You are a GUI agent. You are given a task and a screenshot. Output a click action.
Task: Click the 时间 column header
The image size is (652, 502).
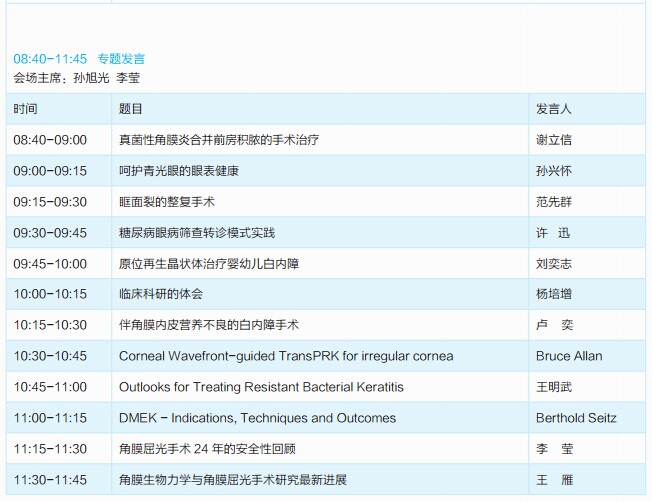[26, 109]
